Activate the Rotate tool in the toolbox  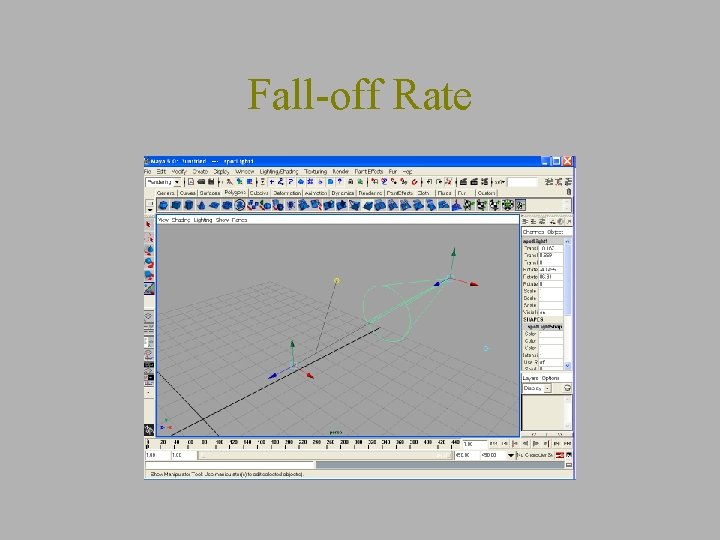click(149, 263)
